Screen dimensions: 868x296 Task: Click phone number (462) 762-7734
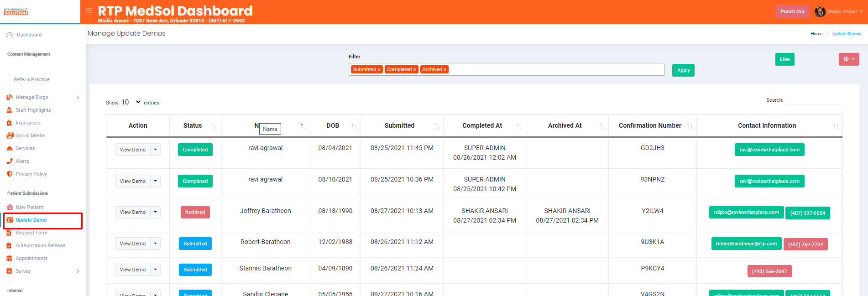805,244
